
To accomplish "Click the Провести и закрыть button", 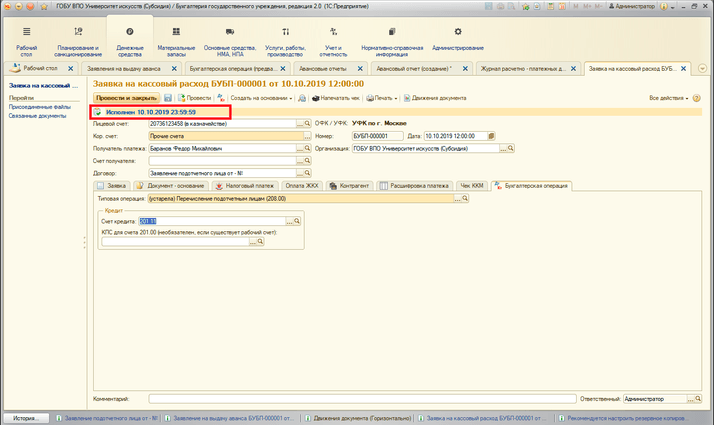I will [x=126, y=99].
